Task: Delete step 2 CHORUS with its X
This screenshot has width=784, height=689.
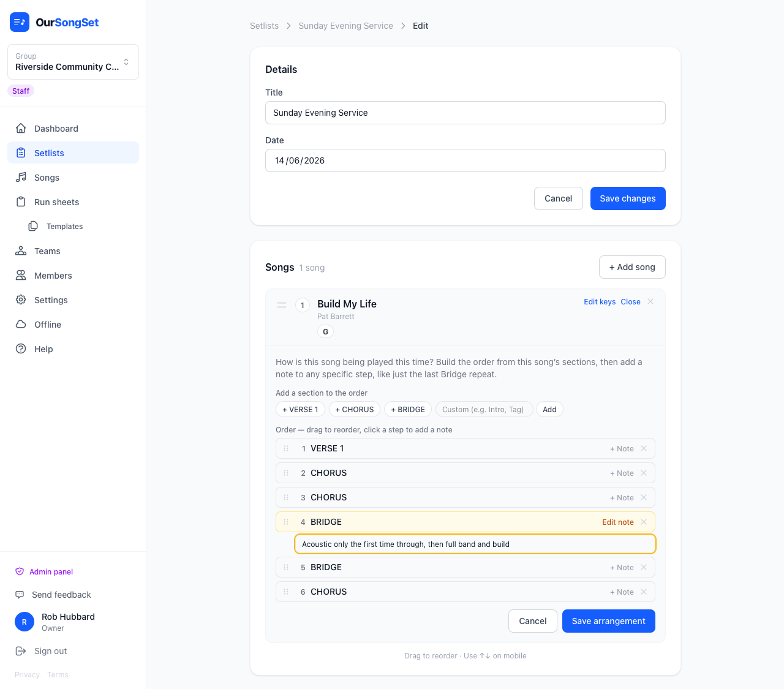Action: click(x=644, y=473)
